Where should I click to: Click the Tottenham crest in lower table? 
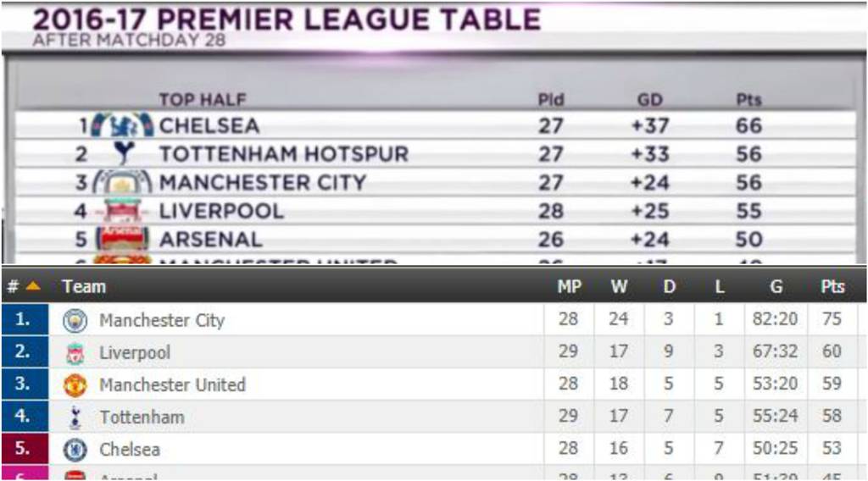point(75,417)
